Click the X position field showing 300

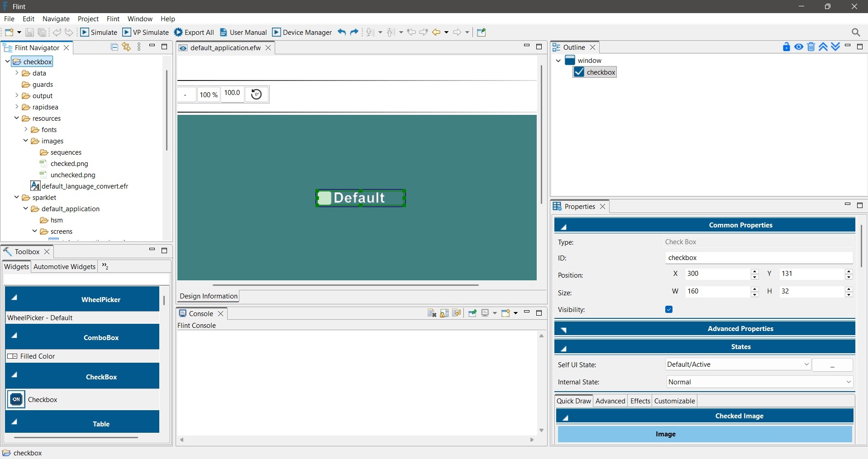(x=717, y=274)
